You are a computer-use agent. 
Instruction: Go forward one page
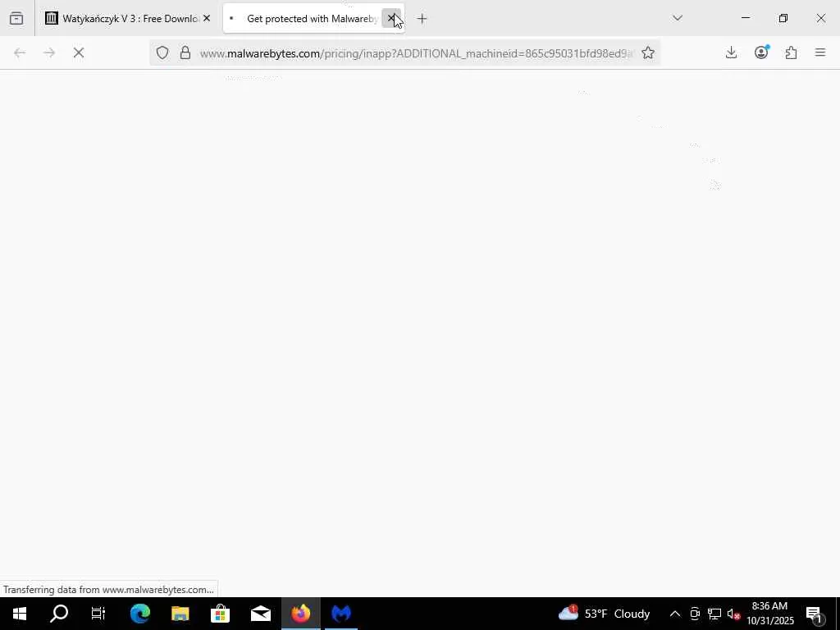(x=49, y=52)
